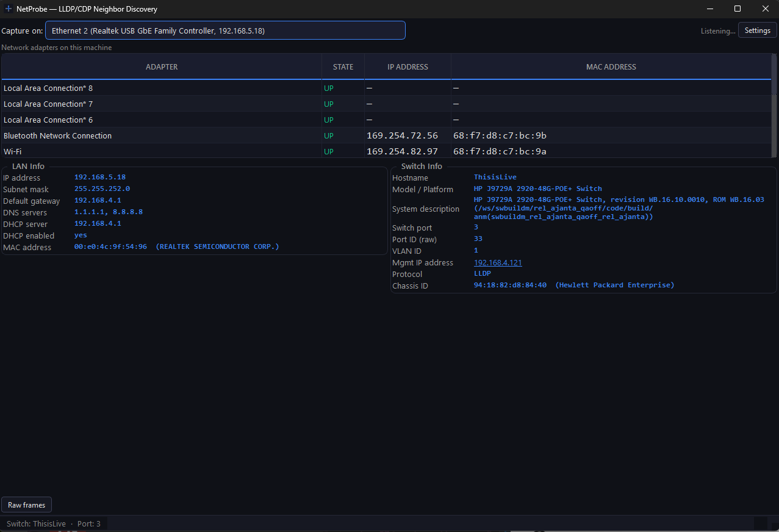779x532 pixels.
Task: Click the VLAN ID value 1
Action: click(476, 250)
